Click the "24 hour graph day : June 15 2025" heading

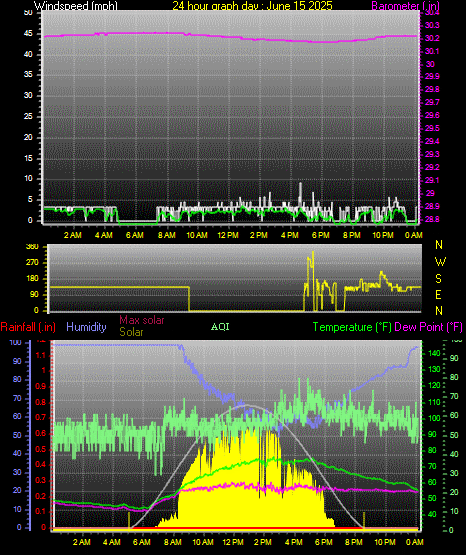[x=252, y=5]
